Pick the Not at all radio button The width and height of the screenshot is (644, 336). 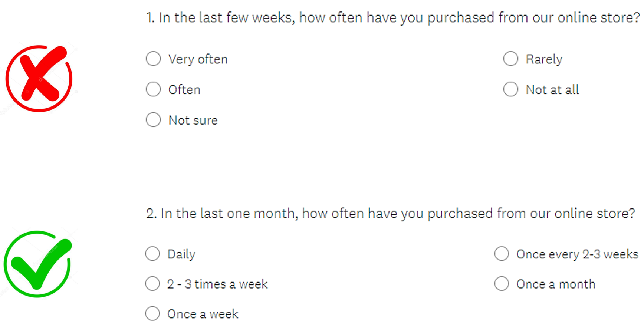(511, 89)
